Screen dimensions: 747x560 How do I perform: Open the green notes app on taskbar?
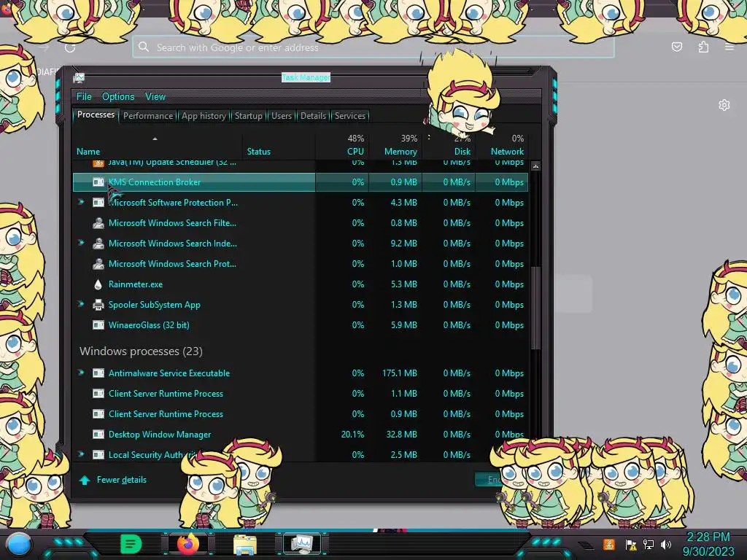click(131, 544)
